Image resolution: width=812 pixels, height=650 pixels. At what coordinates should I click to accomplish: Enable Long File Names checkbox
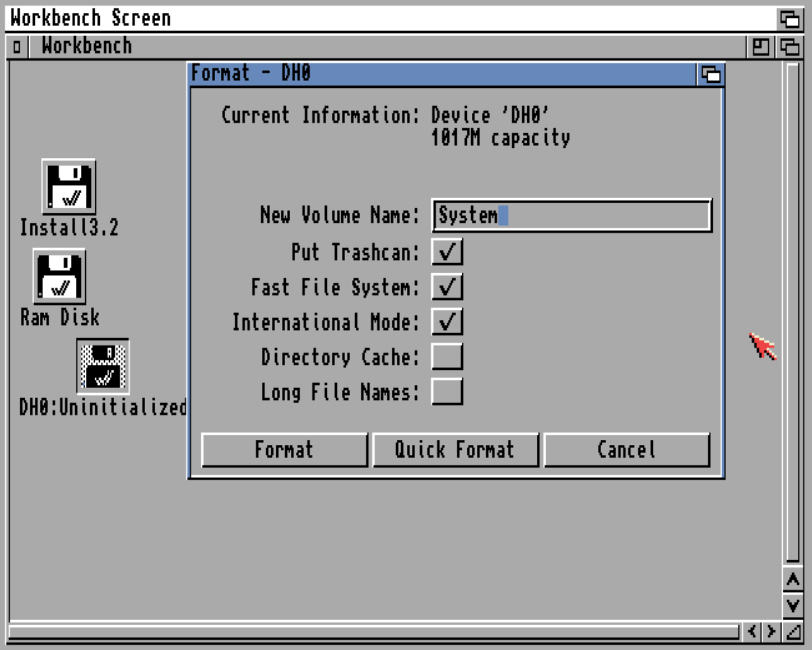pyautogui.click(x=447, y=392)
